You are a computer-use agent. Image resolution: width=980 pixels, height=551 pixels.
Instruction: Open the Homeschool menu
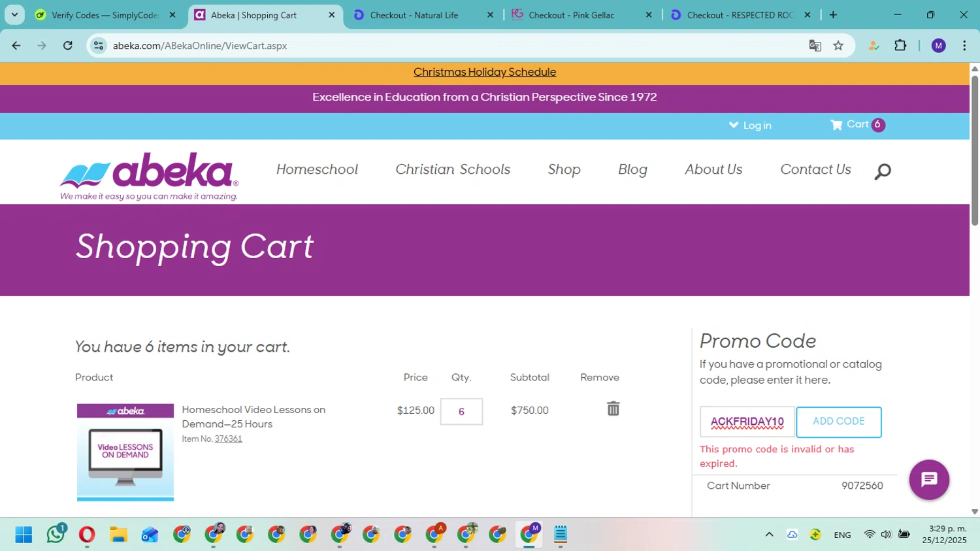(x=317, y=169)
